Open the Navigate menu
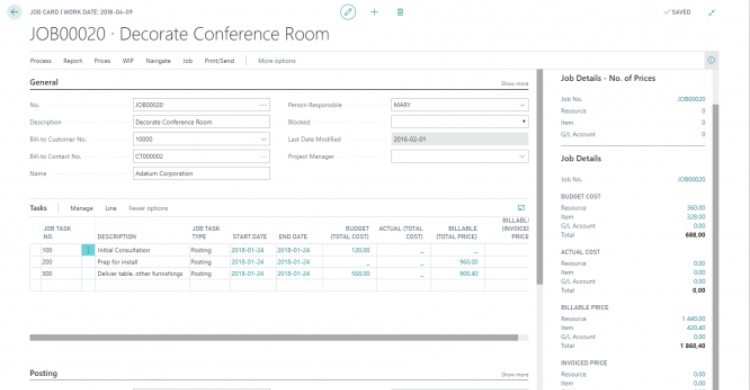750x390 pixels. click(x=158, y=61)
